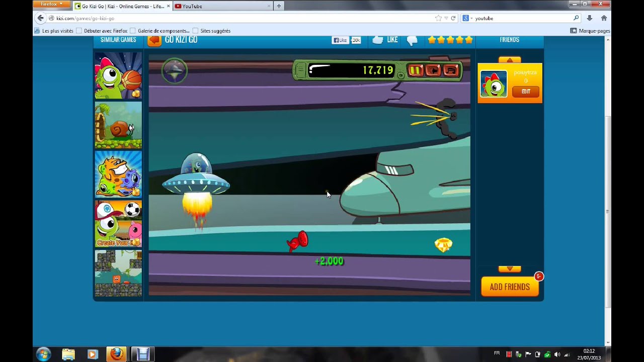Close the YouTube tab

pyautogui.click(x=269, y=6)
